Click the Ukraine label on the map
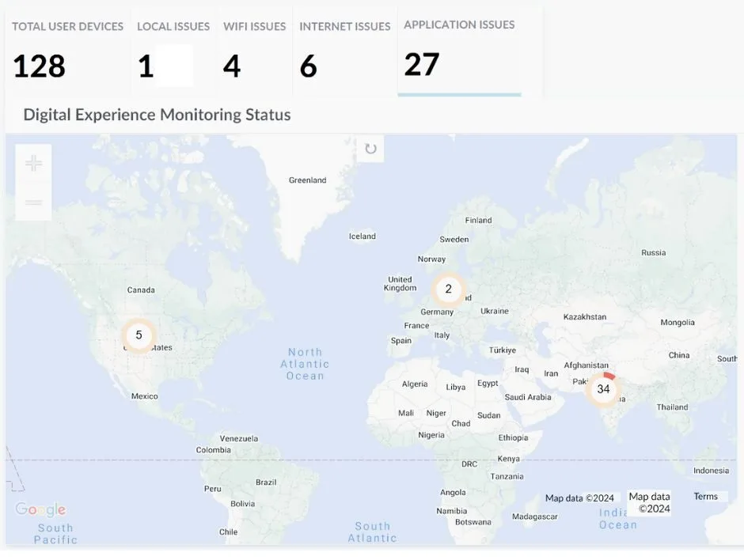Screen dimensions: 744x560 click(495, 311)
